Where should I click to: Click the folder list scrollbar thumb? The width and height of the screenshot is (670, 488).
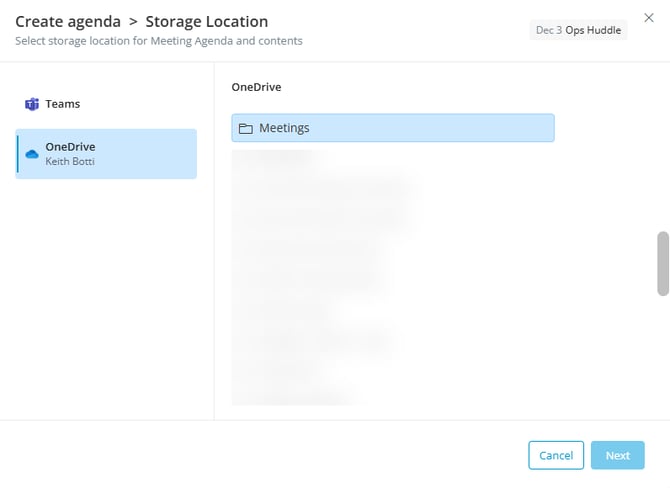coord(662,263)
